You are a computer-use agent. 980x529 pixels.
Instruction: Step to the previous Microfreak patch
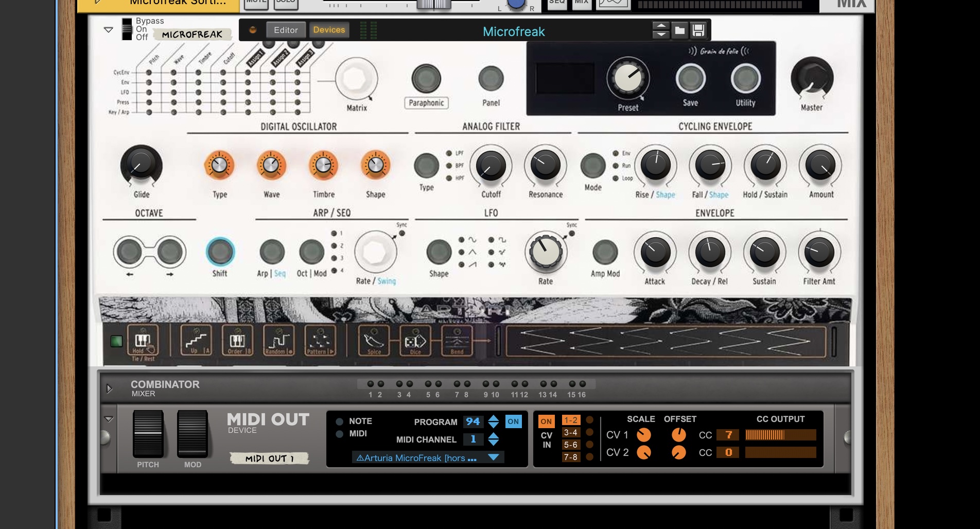[x=660, y=26]
